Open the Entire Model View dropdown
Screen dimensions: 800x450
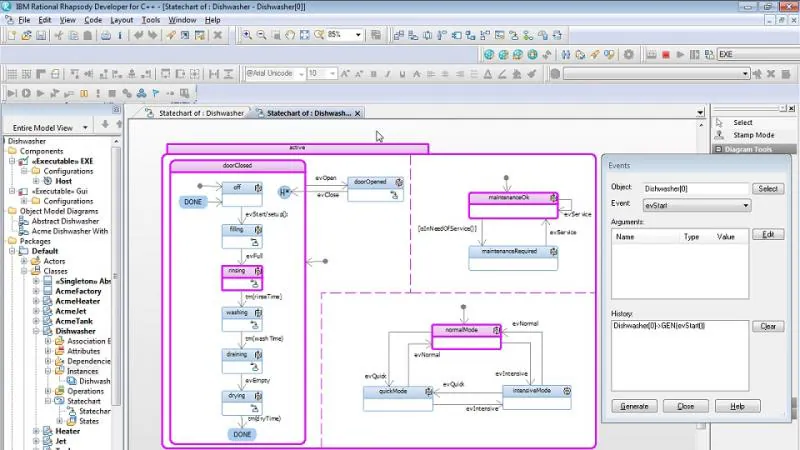(x=85, y=128)
